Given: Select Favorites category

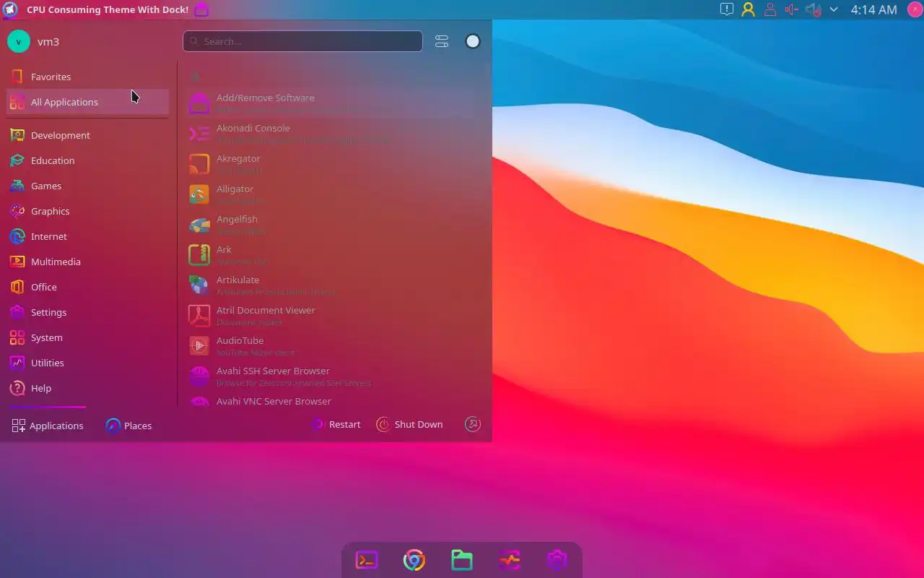Looking at the screenshot, I should pos(88,77).
